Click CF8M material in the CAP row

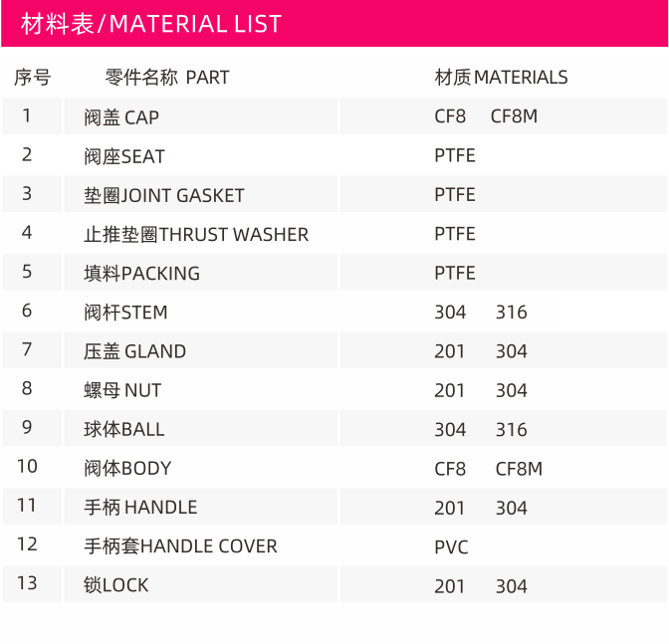514,116
